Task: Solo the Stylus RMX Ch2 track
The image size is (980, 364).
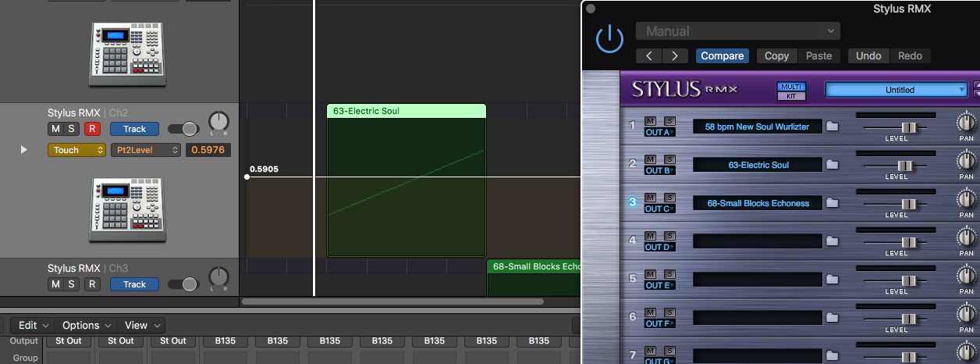Action: (x=72, y=129)
